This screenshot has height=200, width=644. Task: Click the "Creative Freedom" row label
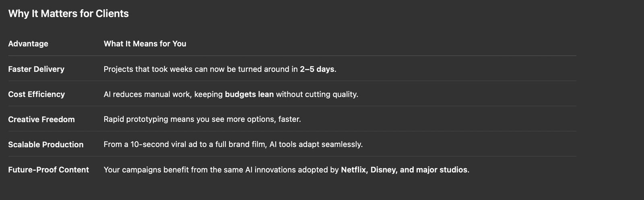tap(41, 119)
